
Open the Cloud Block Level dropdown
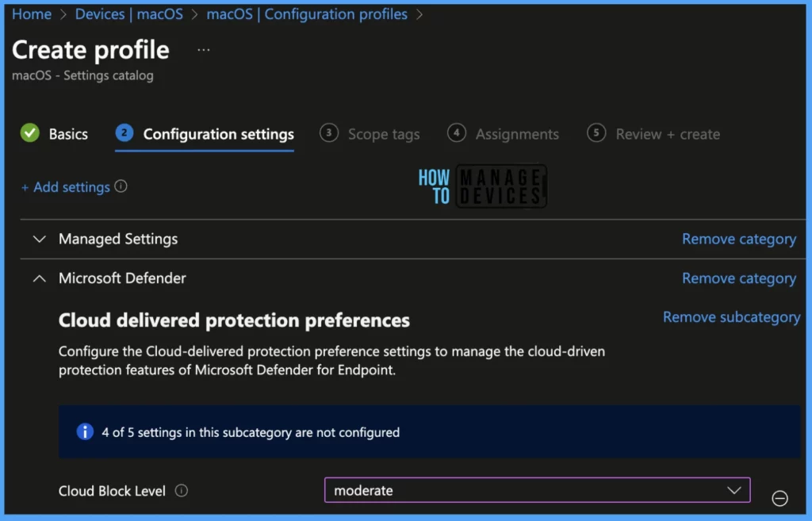tap(537, 490)
